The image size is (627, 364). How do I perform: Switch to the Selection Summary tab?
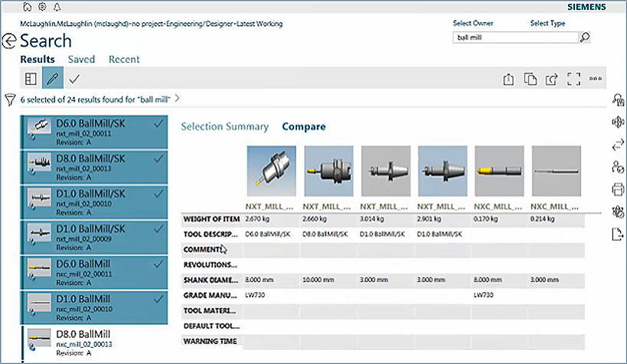click(x=224, y=127)
